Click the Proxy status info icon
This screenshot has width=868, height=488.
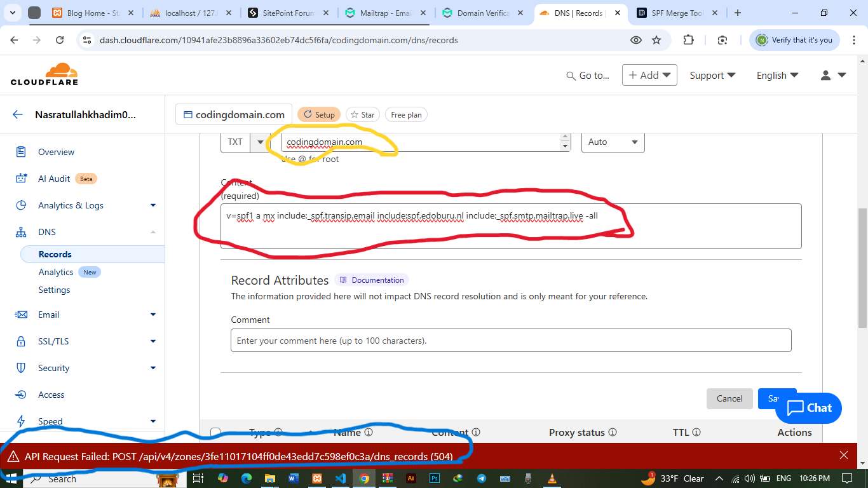click(x=613, y=432)
